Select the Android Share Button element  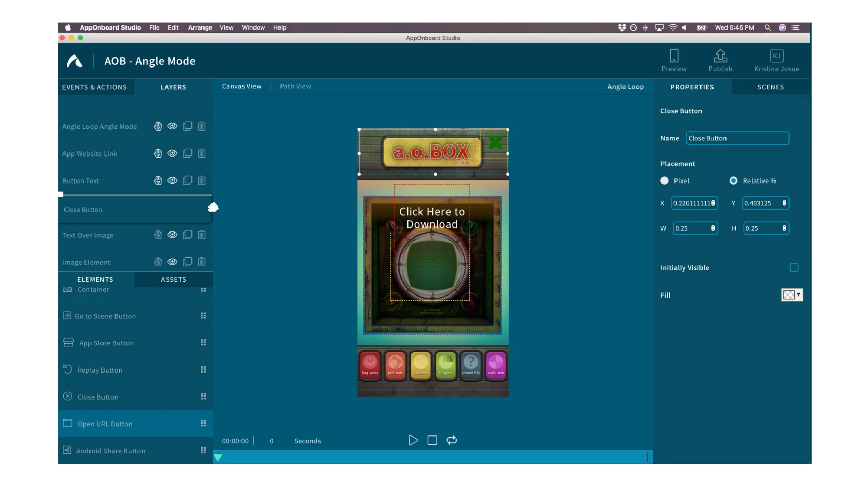111,451
